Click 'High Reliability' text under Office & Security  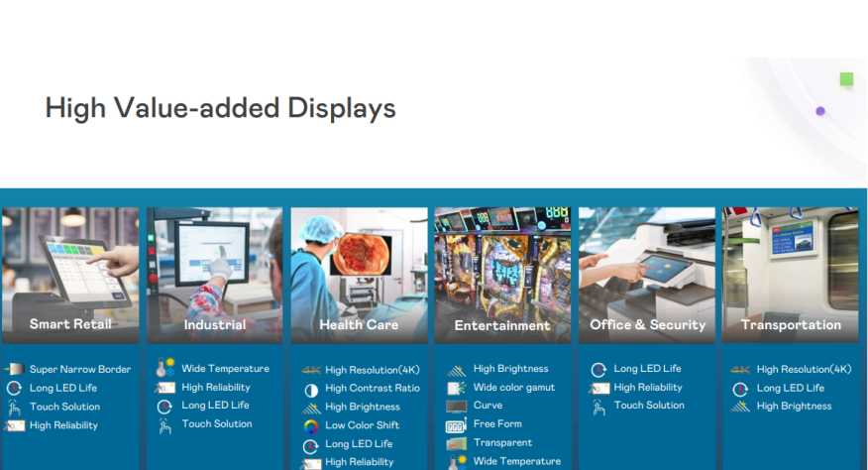[648, 388]
